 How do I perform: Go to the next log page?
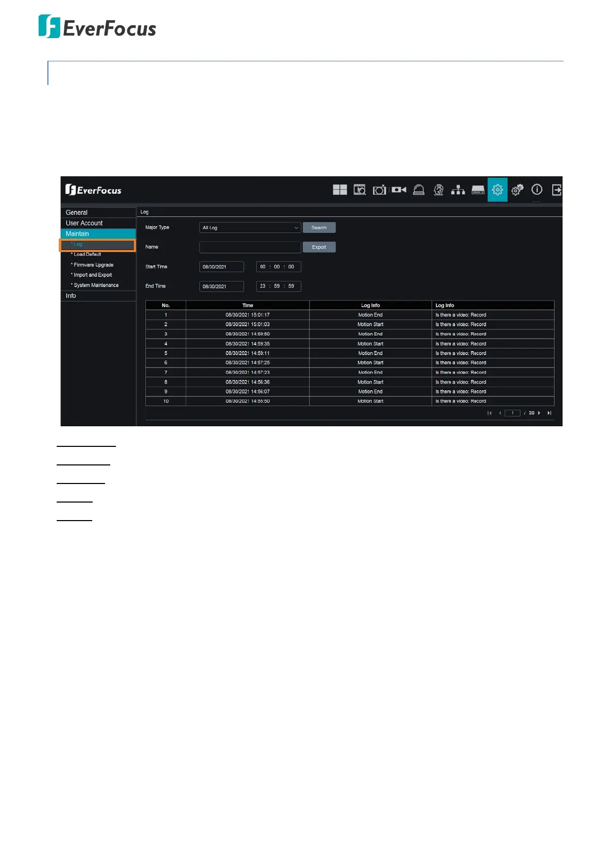pos(539,413)
